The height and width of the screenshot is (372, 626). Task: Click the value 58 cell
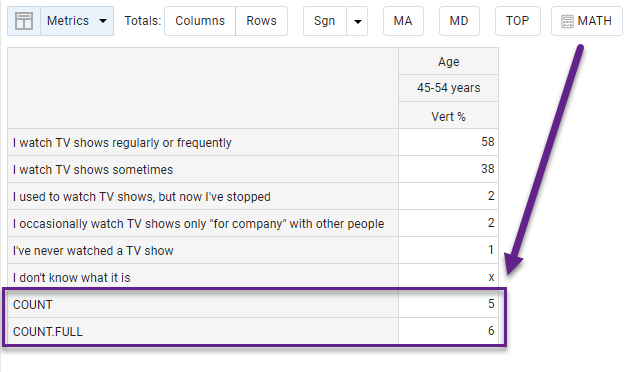coord(448,142)
